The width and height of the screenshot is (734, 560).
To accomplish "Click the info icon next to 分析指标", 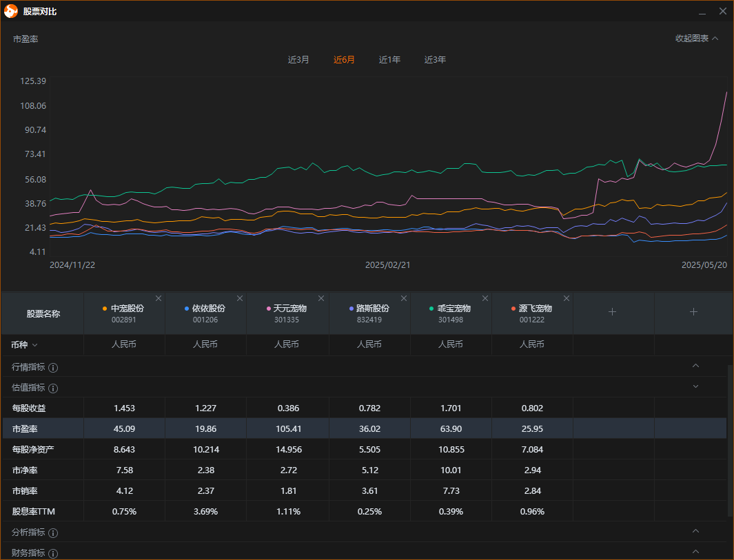I will click(53, 533).
